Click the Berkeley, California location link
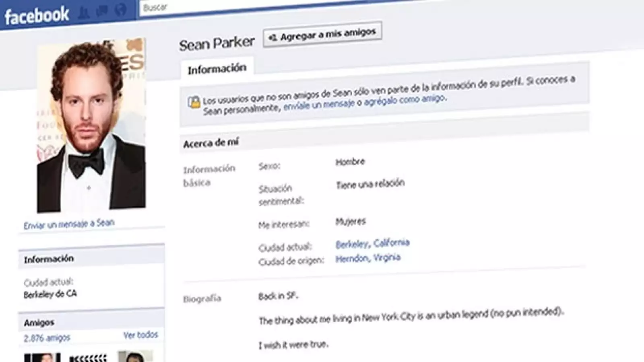Image resolution: width=644 pixels, height=362 pixels. pos(372,243)
